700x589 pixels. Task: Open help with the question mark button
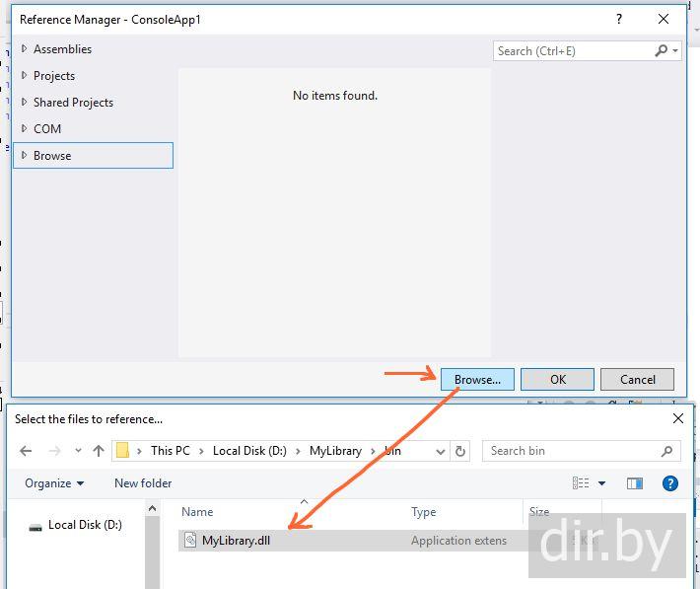point(619,19)
